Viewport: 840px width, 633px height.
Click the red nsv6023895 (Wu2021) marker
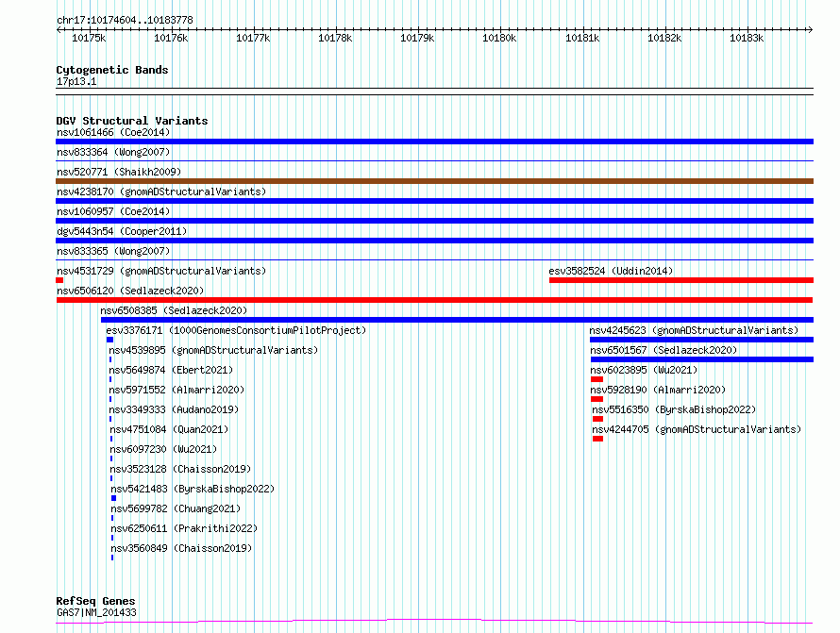click(x=596, y=379)
